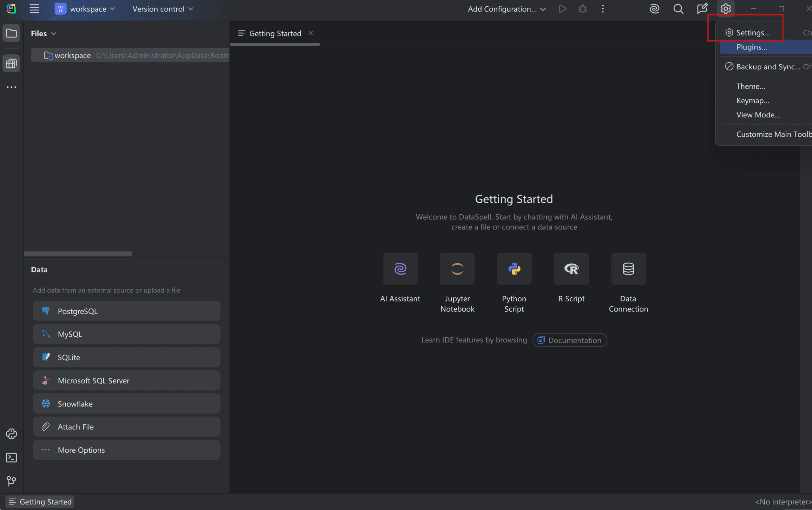The height and width of the screenshot is (510, 812).
Task: Toggle the Files tool window folder icon
Action: click(x=11, y=33)
